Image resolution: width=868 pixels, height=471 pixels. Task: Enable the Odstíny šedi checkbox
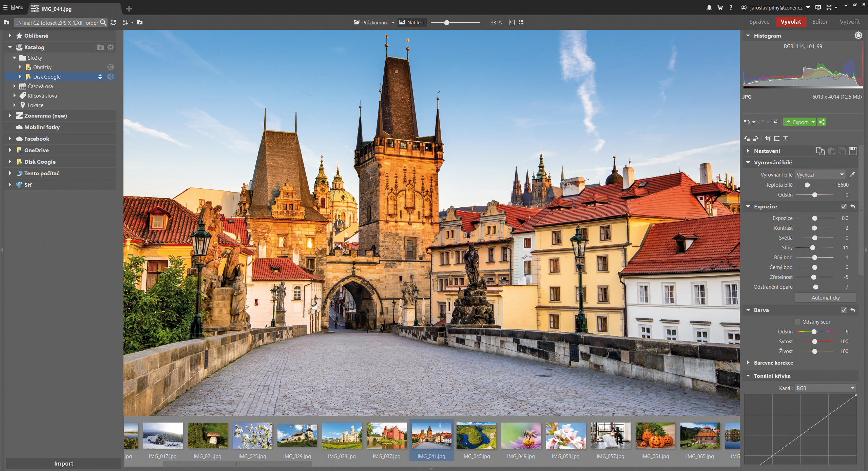pyautogui.click(x=797, y=322)
